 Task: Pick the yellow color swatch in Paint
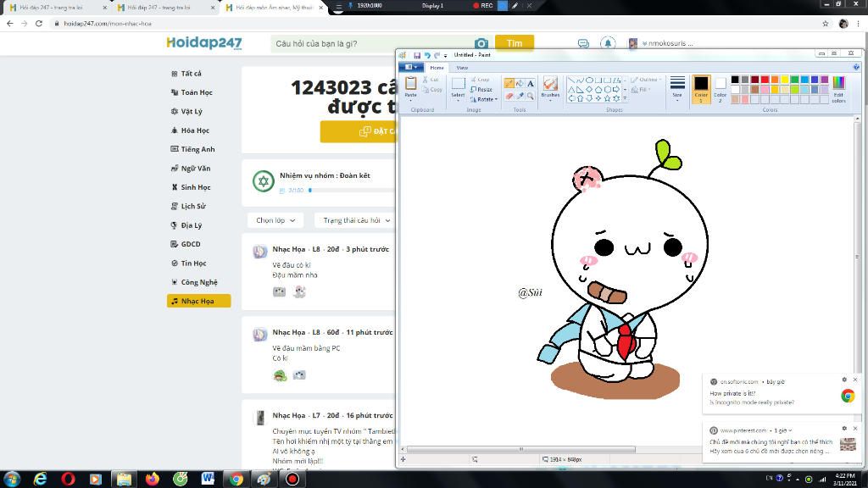785,80
